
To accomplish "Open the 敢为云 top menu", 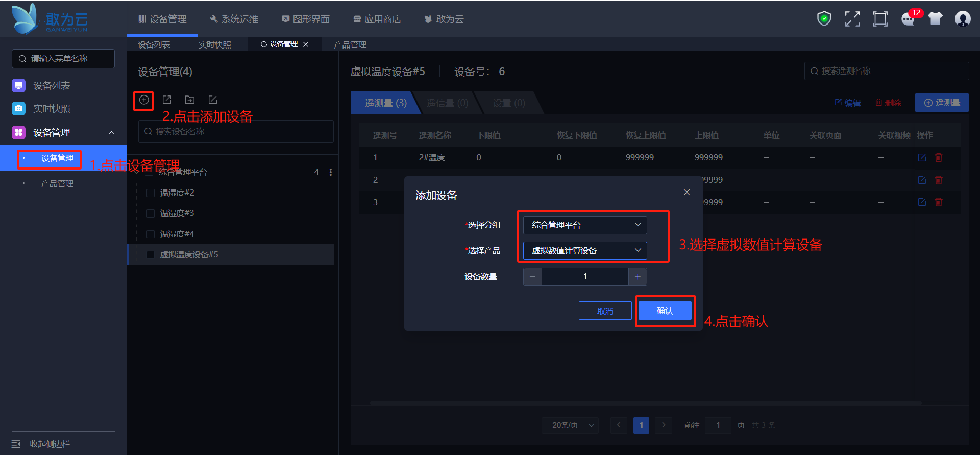I will coord(444,19).
